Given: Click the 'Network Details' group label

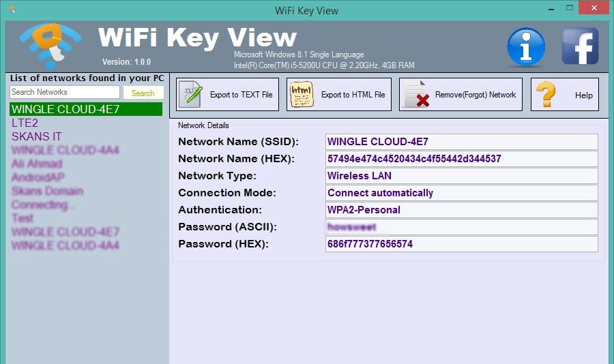Looking at the screenshot, I should point(203,125).
